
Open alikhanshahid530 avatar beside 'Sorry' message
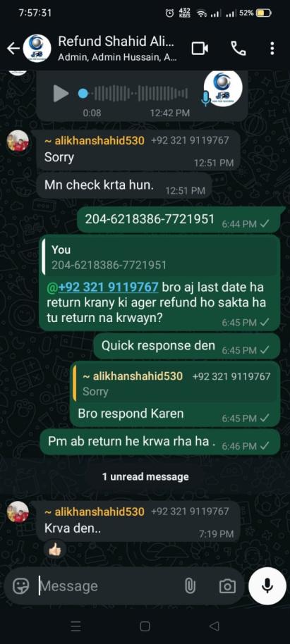[x=18, y=142]
